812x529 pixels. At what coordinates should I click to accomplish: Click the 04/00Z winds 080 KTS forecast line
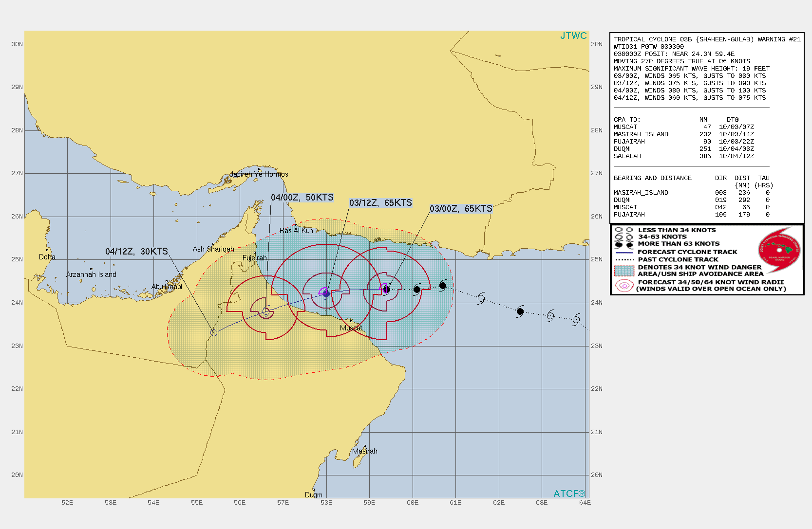point(689,91)
